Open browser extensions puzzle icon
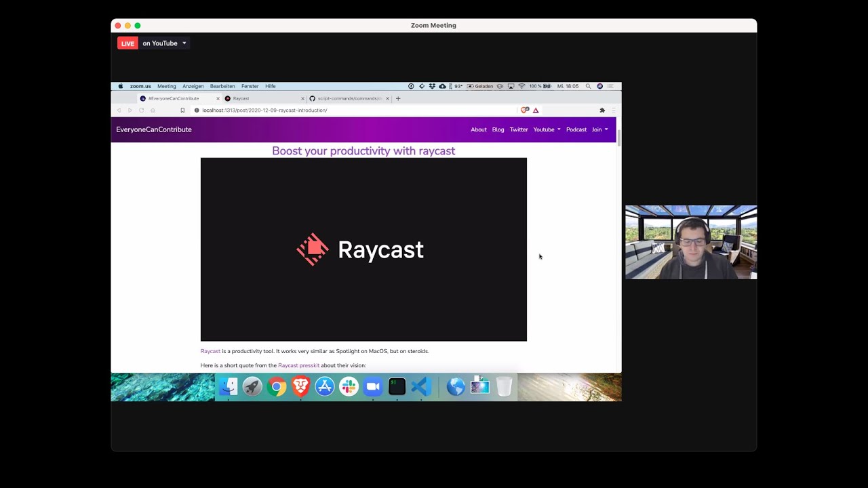Screen dimensions: 868x488 602,110
